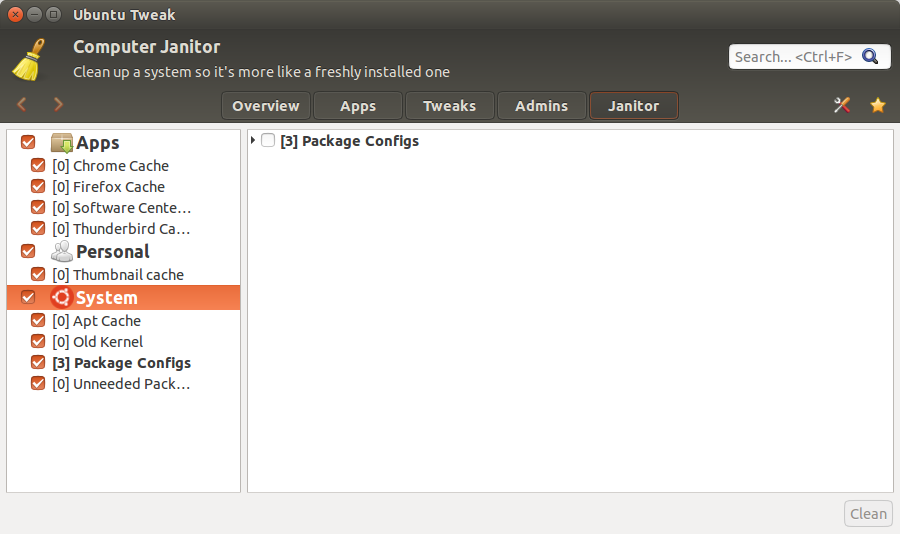900x534 pixels.
Task: Select the System category label
Action: click(107, 297)
